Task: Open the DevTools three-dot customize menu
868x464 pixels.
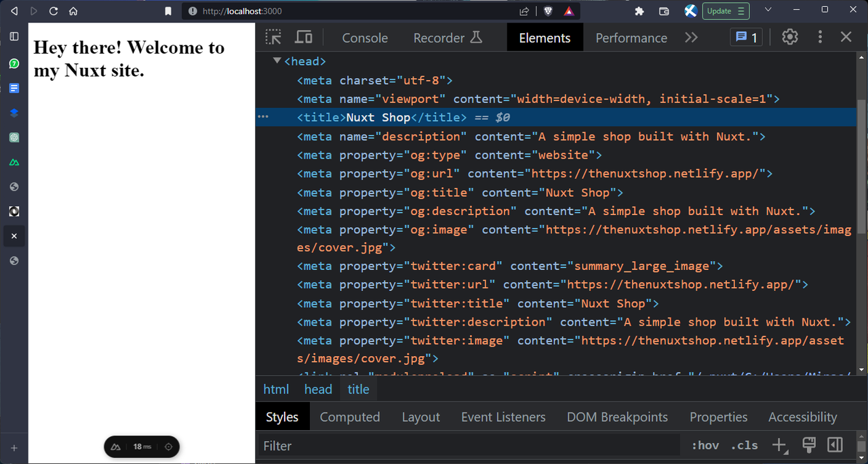Action: click(820, 37)
